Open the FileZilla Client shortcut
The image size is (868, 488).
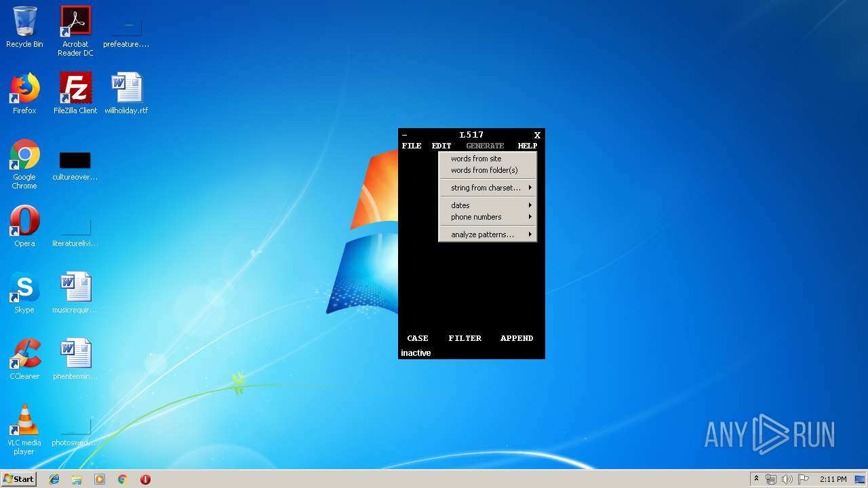75,94
